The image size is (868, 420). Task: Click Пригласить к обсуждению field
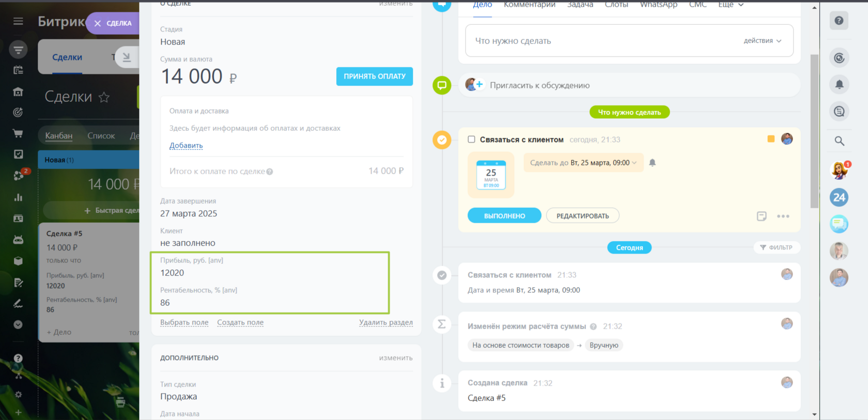click(629, 85)
